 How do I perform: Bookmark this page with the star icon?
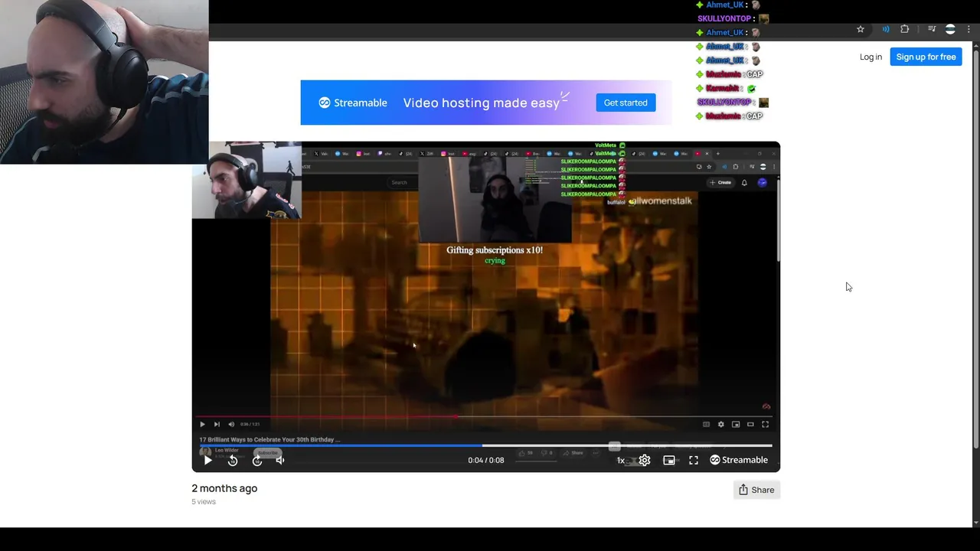click(861, 29)
